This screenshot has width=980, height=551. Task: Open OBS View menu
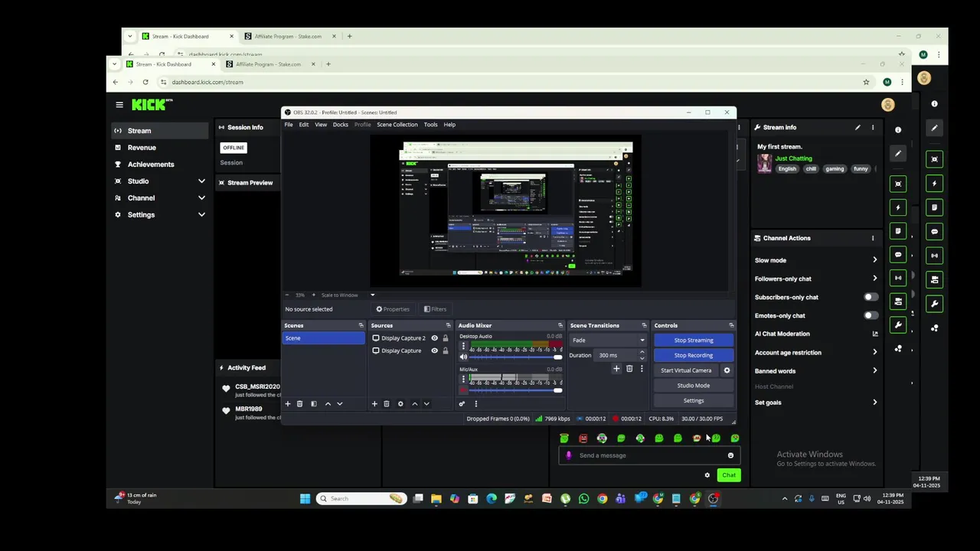pos(321,125)
